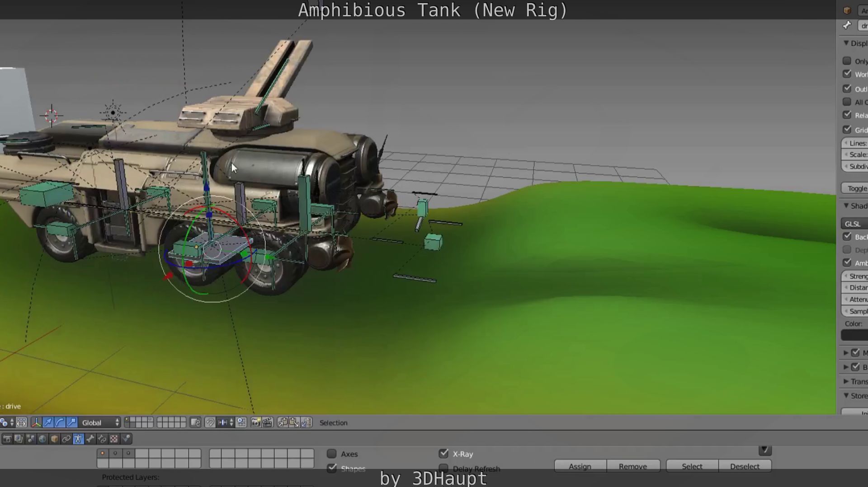The height and width of the screenshot is (487, 868).
Task: Open the Object Constraints chain tab
Action: (x=66, y=439)
